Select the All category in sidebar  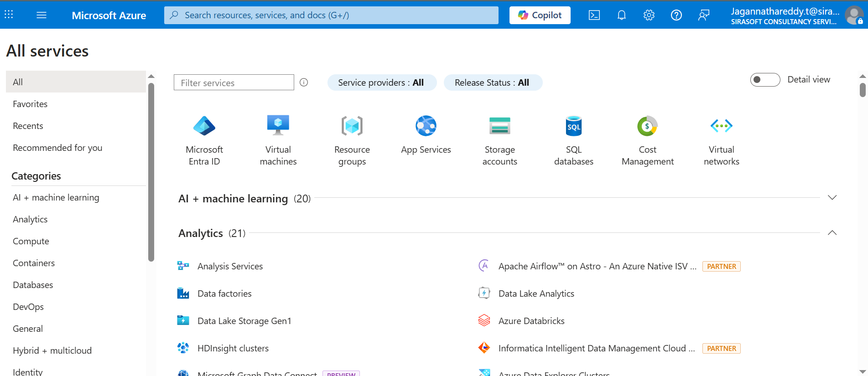pyautogui.click(x=76, y=82)
